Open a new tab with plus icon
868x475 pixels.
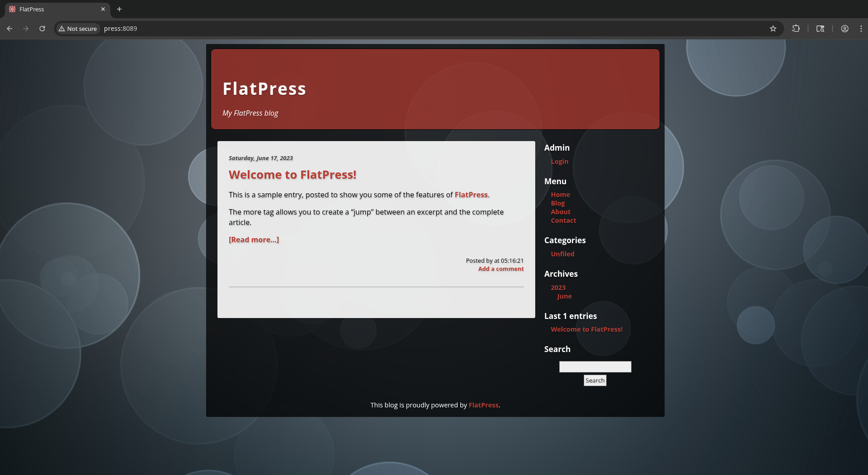(x=119, y=9)
